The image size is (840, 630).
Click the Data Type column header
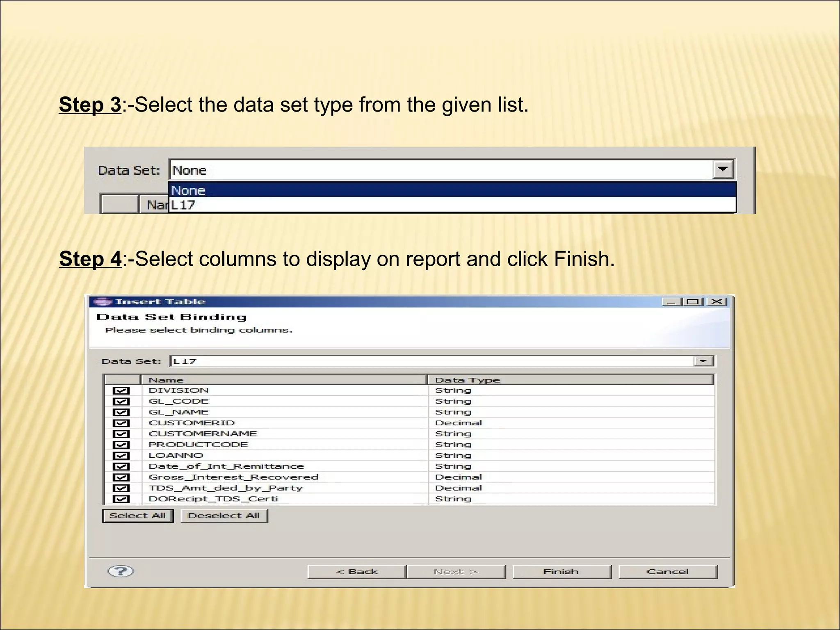(571, 380)
